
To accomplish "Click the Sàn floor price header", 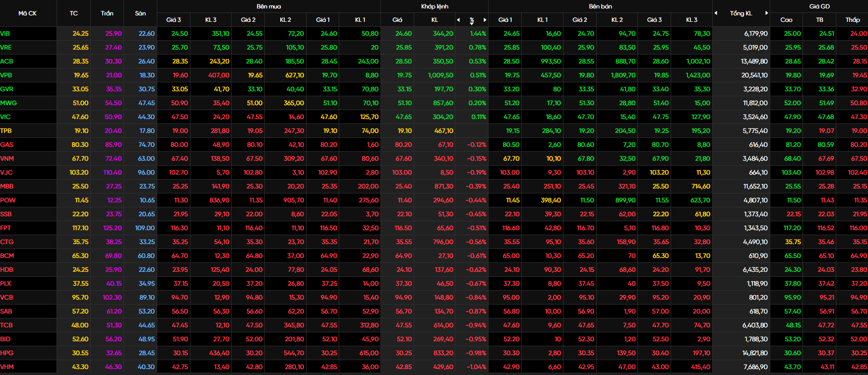I will (140, 13).
